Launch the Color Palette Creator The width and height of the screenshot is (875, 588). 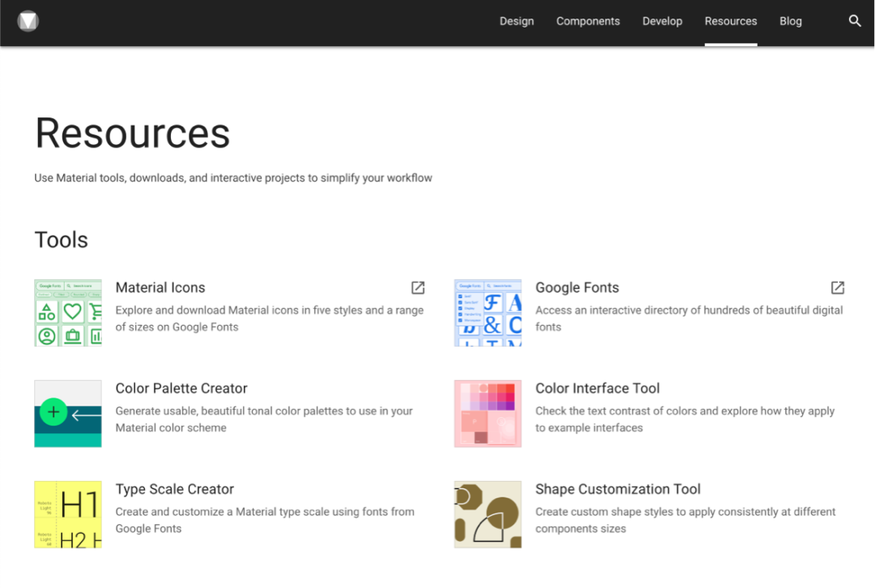181,388
